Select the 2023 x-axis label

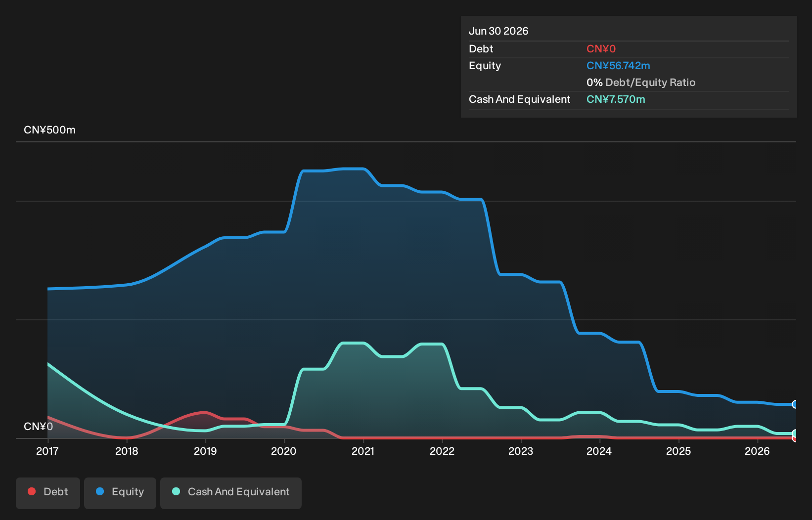click(521, 451)
